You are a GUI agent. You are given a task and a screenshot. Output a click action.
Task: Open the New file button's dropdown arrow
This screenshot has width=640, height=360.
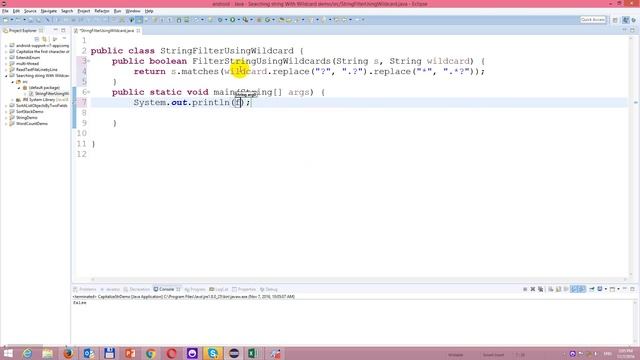11,20
